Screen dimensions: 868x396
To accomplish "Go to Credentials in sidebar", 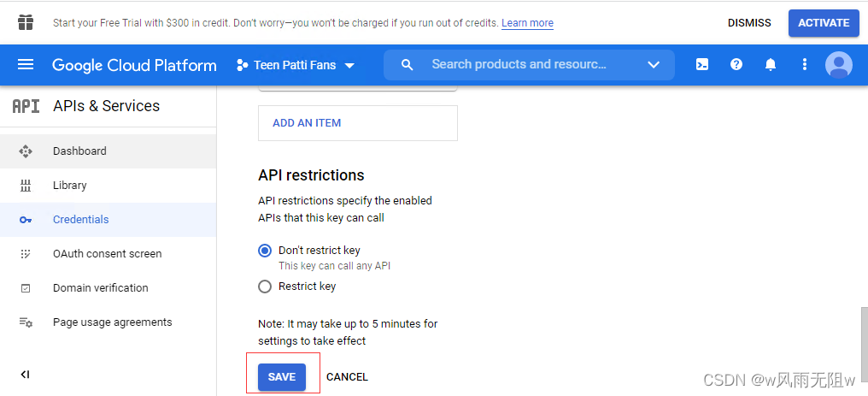I will point(80,220).
